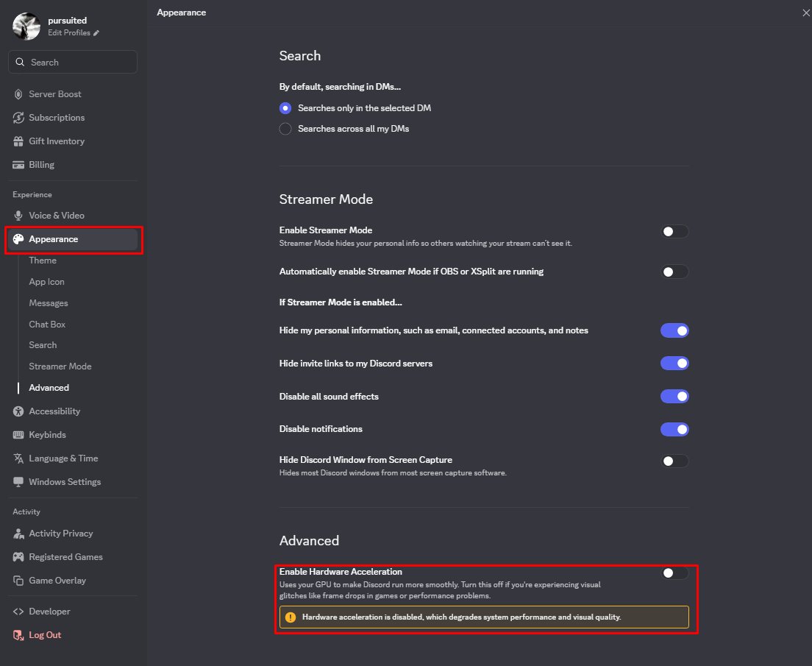This screenshot has width=812, height=666.
Task: Click the Activity Privacy icon
Action: (x=18, y=534)
